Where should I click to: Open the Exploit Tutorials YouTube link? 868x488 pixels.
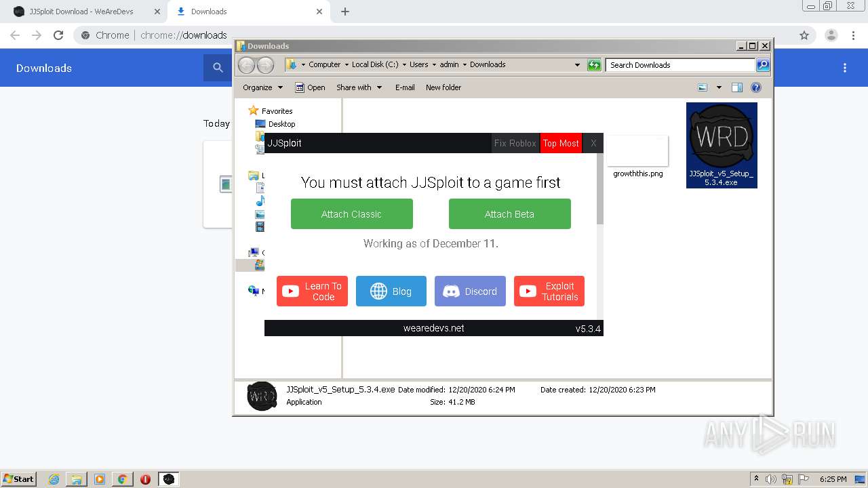pos(549,291)
